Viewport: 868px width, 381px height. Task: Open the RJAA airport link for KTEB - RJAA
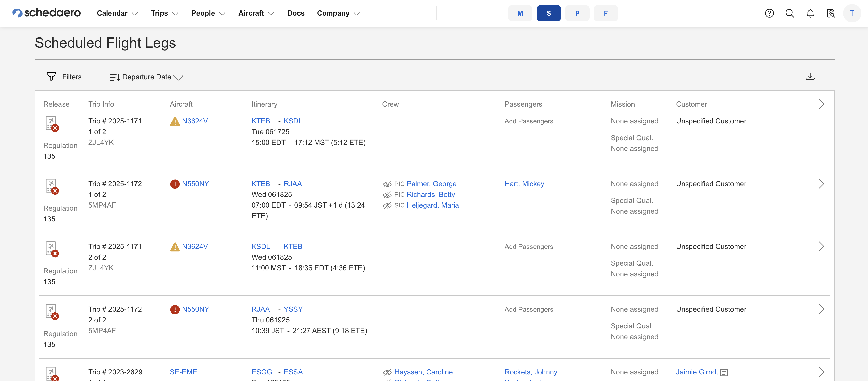tap(292, 184)
